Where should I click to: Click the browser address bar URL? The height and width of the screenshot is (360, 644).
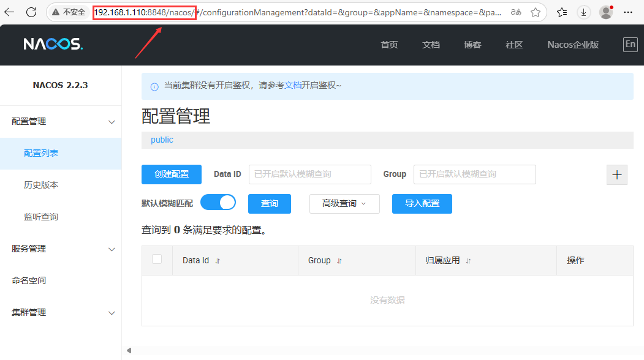tap(297, 12)
